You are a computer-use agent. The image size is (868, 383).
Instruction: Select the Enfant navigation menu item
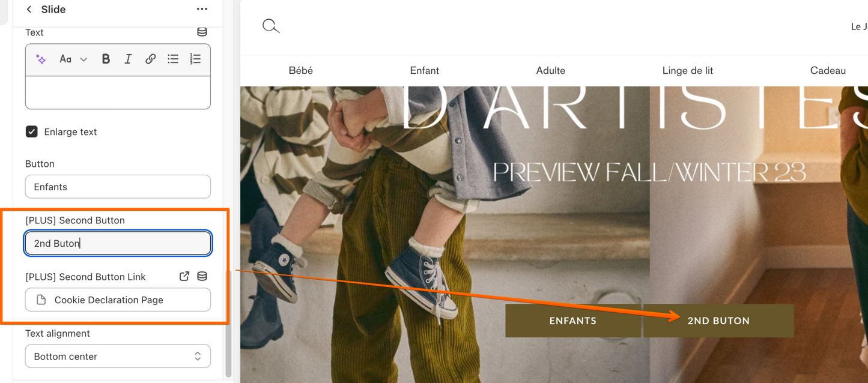click(424, 70)
